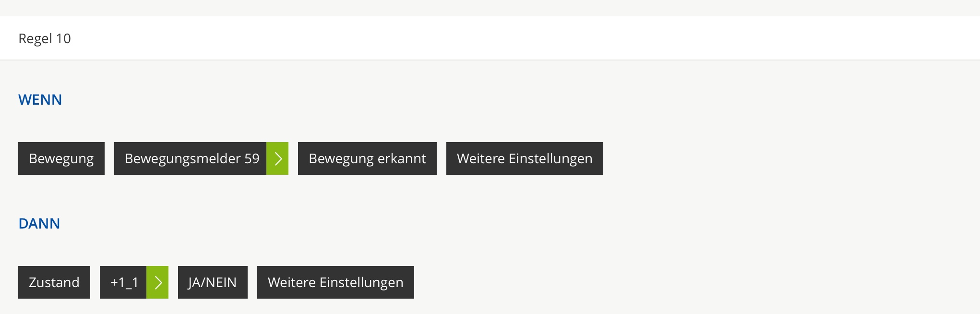Open Weitere Einstellungen in the WENN row
Screen dimensions: 980x314
coord(525,158)
